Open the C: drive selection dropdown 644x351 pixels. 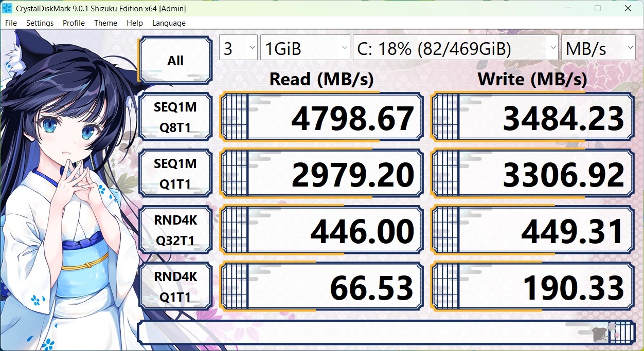[455, 48]
